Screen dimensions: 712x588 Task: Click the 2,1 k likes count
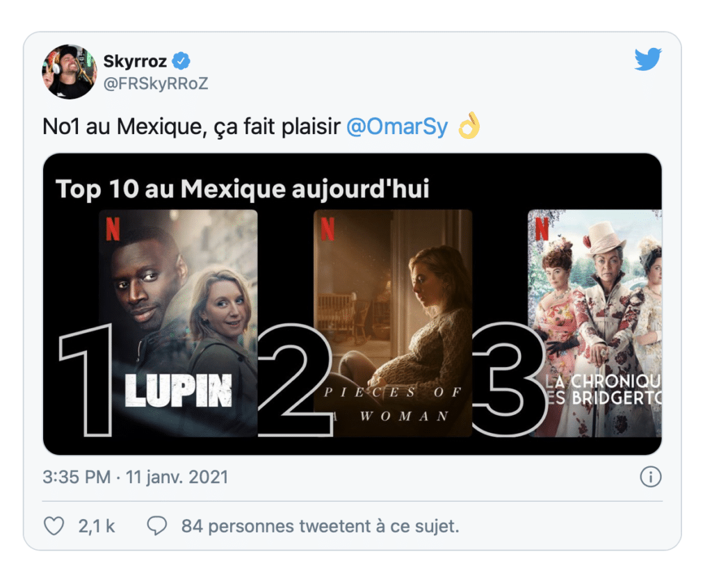(x=96, y=526)
